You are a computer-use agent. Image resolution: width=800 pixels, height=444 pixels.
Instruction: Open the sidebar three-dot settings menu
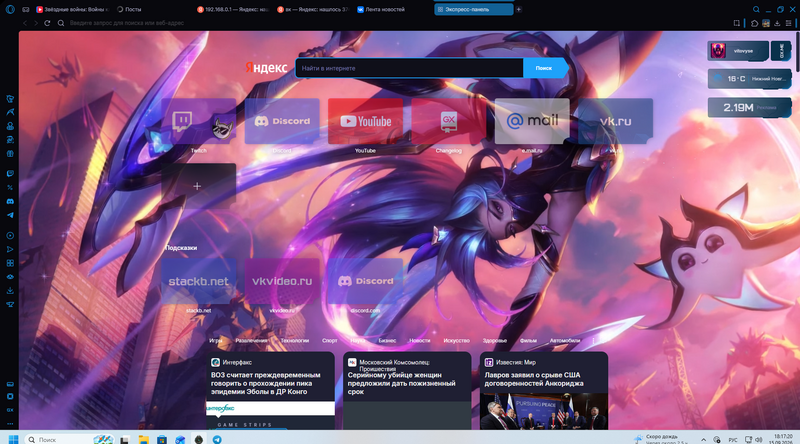pos(10,423)
